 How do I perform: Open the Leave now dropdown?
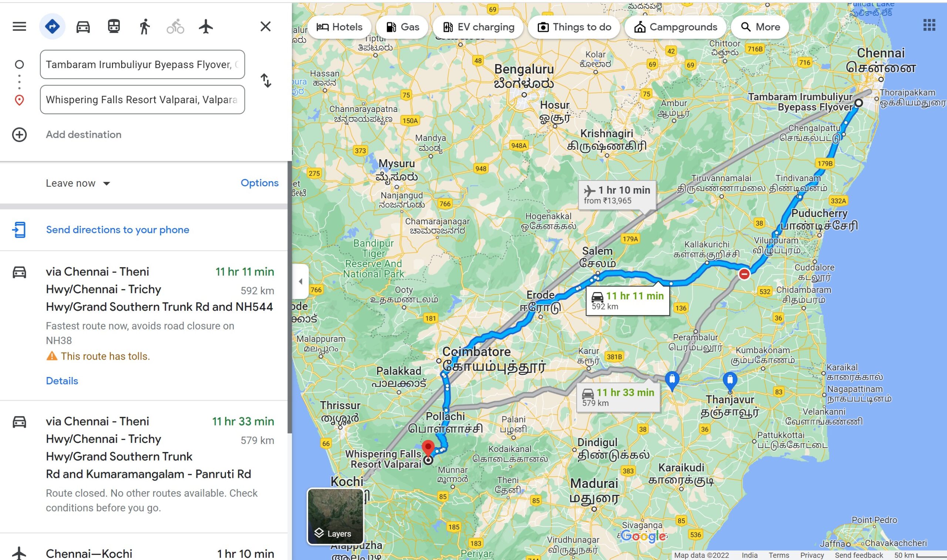(x=78, y=183)
